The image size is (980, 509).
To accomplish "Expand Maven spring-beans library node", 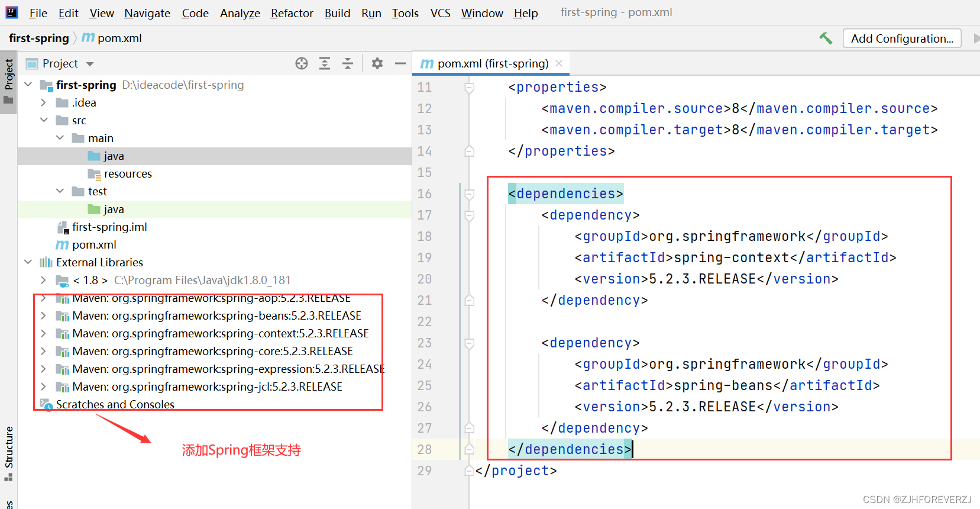I will tap(44, 315).
